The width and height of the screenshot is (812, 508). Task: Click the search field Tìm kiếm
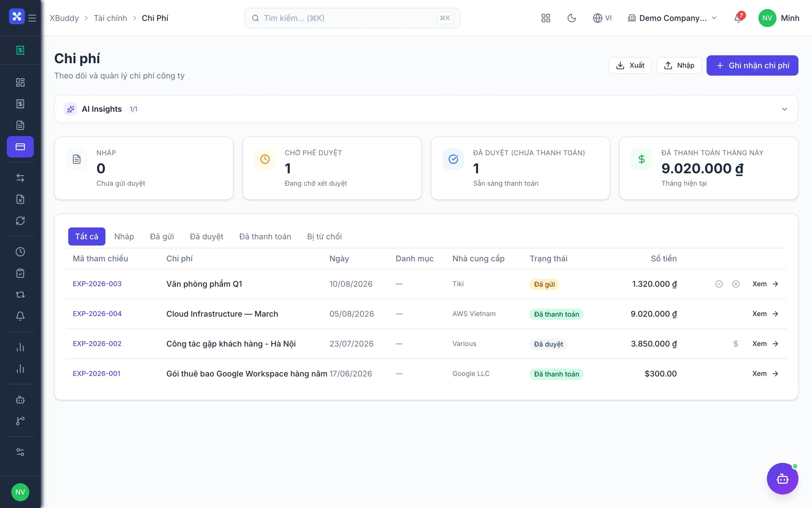coord(352,18)
